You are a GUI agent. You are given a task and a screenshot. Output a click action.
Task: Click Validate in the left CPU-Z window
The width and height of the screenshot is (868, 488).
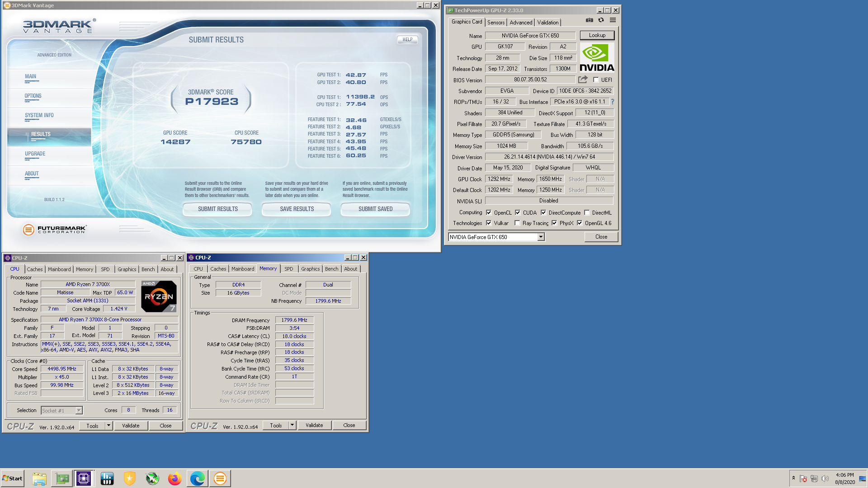tap(131, 426)
